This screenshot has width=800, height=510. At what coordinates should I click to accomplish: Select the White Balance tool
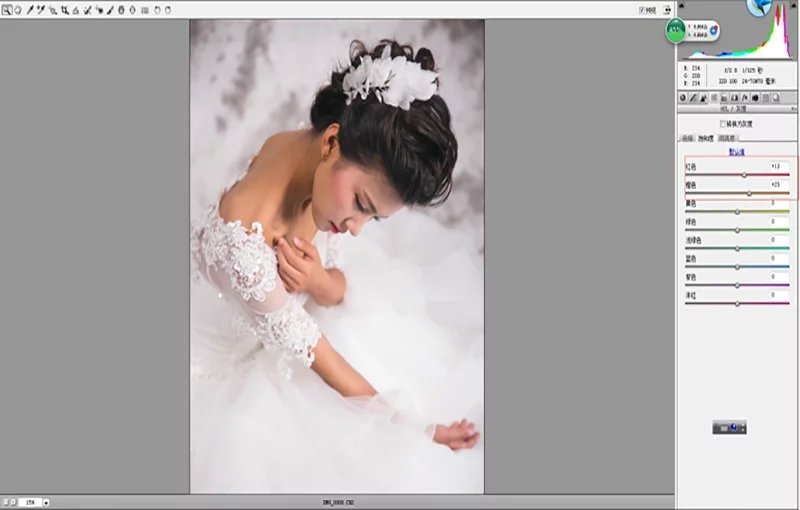coord(30,10)
